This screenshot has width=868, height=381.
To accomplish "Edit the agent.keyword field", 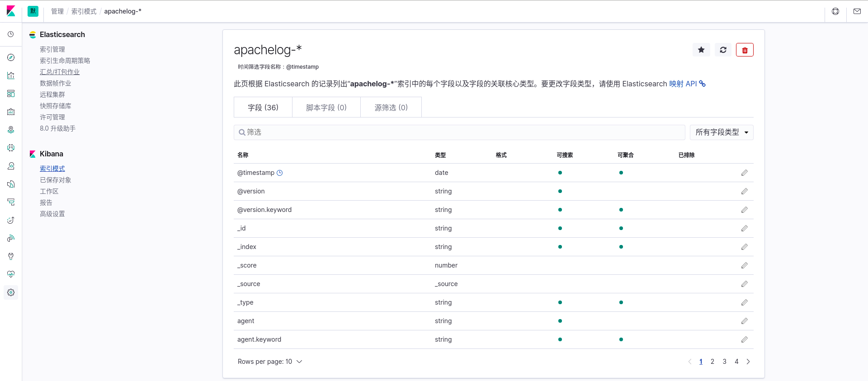I will pos(745,339).
